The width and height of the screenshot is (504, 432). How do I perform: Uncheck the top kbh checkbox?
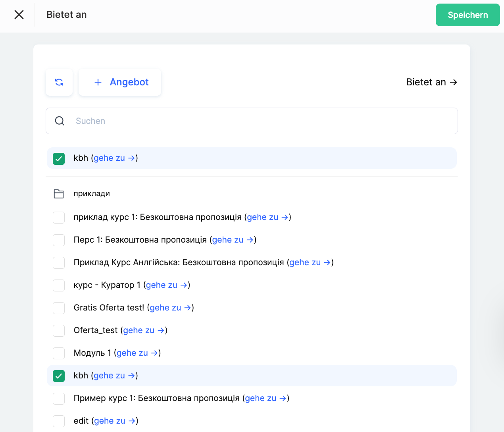[x=59, y=158]
